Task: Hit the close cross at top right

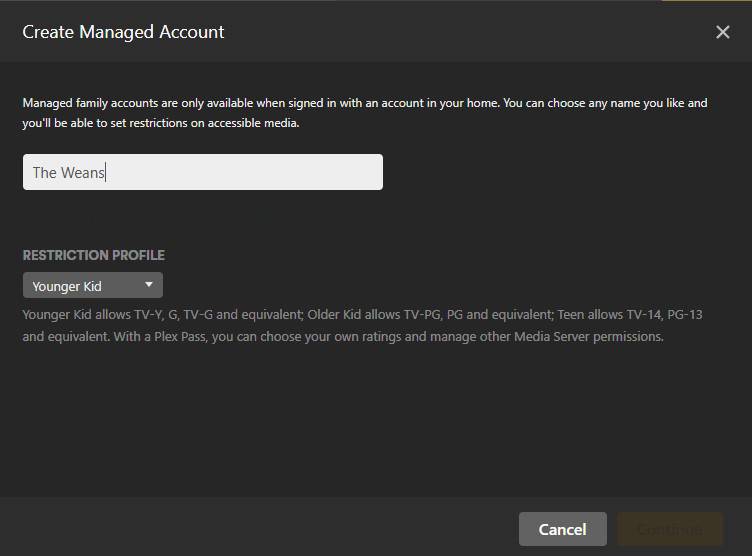Action: pos(722,32)
